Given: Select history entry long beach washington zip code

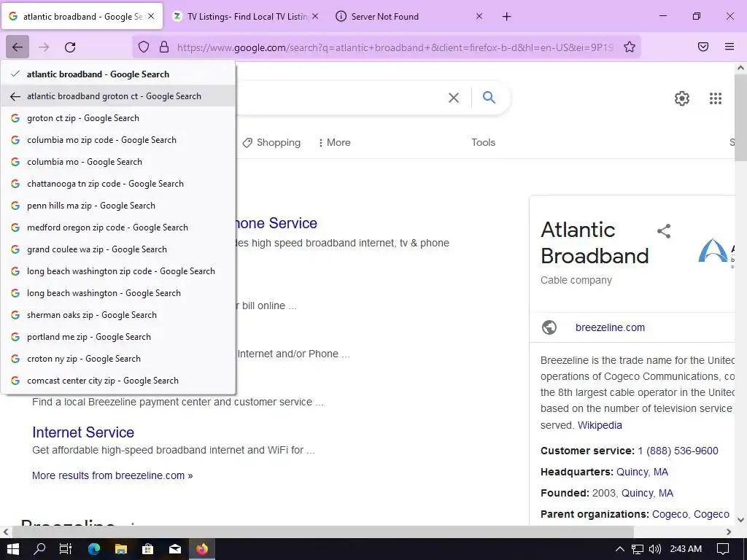Looking at the screenshot, I should tap(118, 271).
